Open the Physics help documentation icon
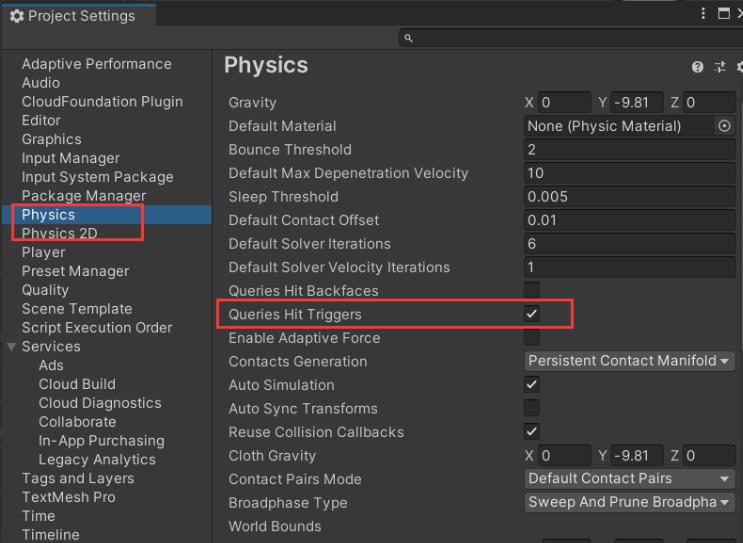The width and height of the screenshot is (743, 543). pyautogui.click(x=697, y=67)
